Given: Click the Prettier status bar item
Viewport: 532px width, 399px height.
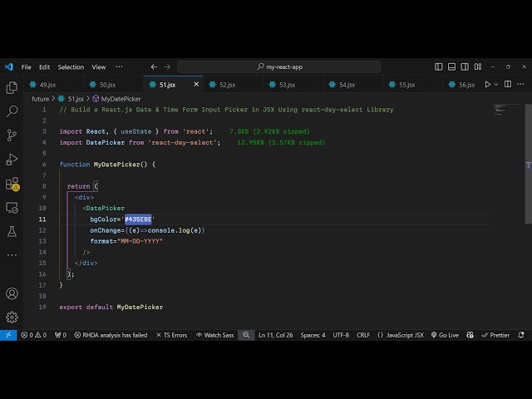Looking at the screenshot, I should [495, 335].
